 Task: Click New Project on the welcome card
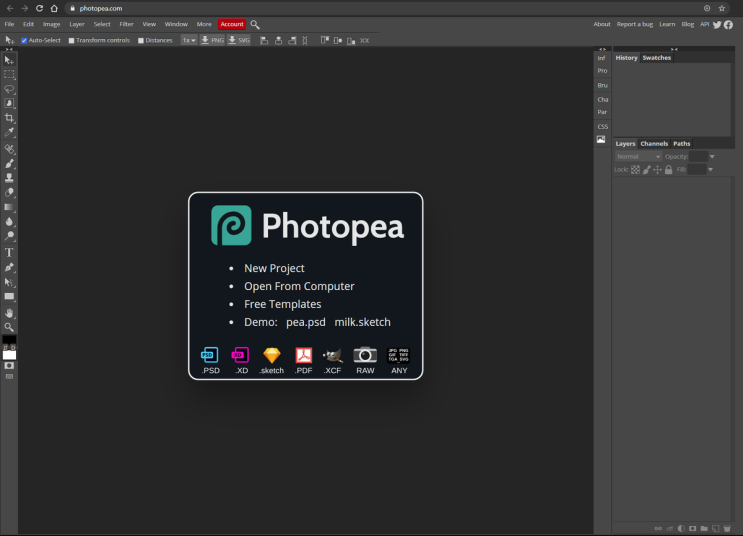274,268
